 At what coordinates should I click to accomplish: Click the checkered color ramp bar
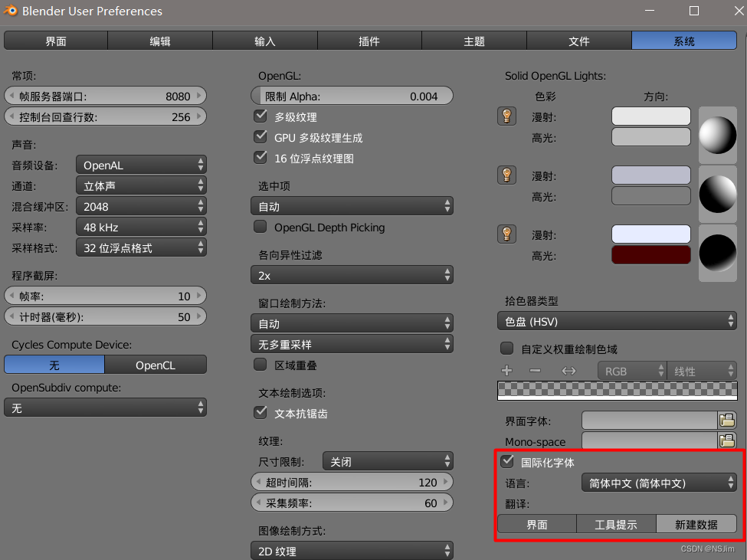[617, 391]
